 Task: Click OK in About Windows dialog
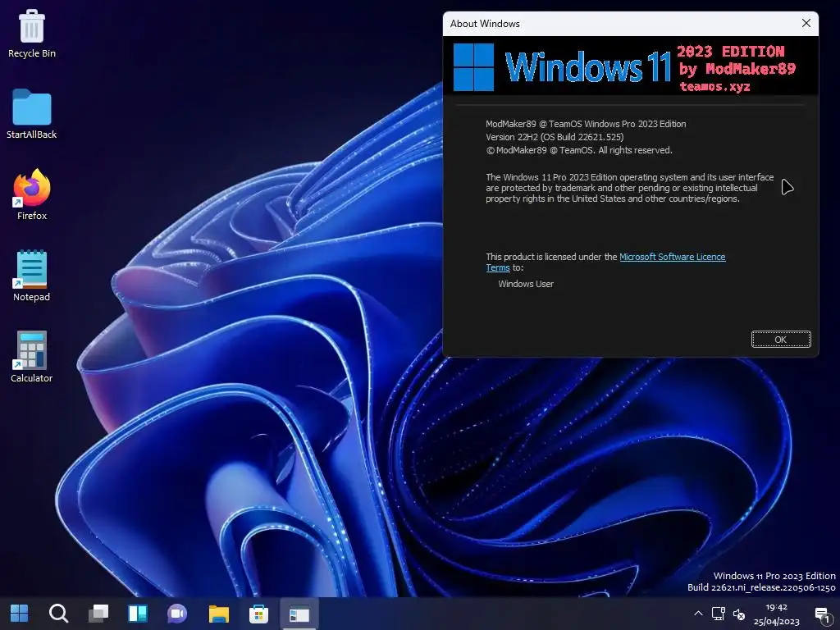point(781,339)
